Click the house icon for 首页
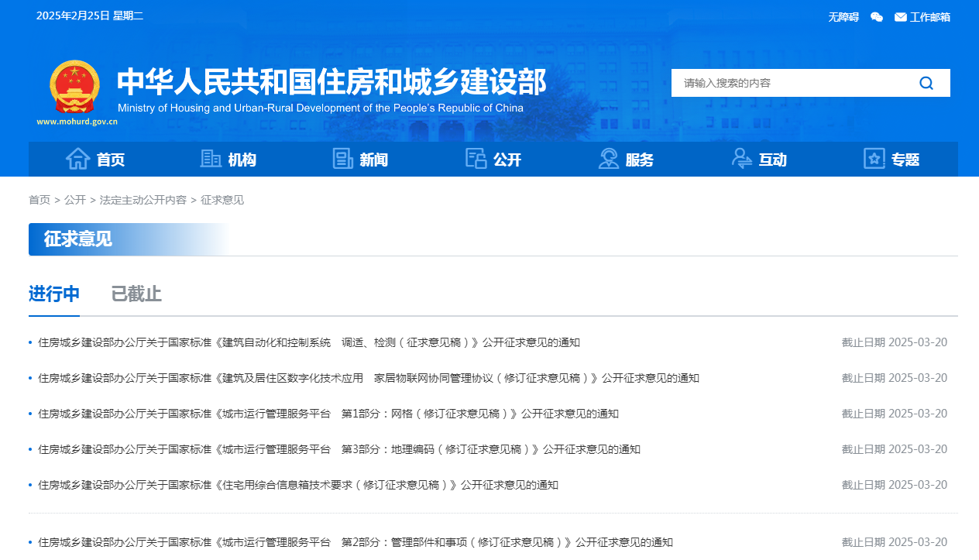The image size is (979, 560). (78, 159)
